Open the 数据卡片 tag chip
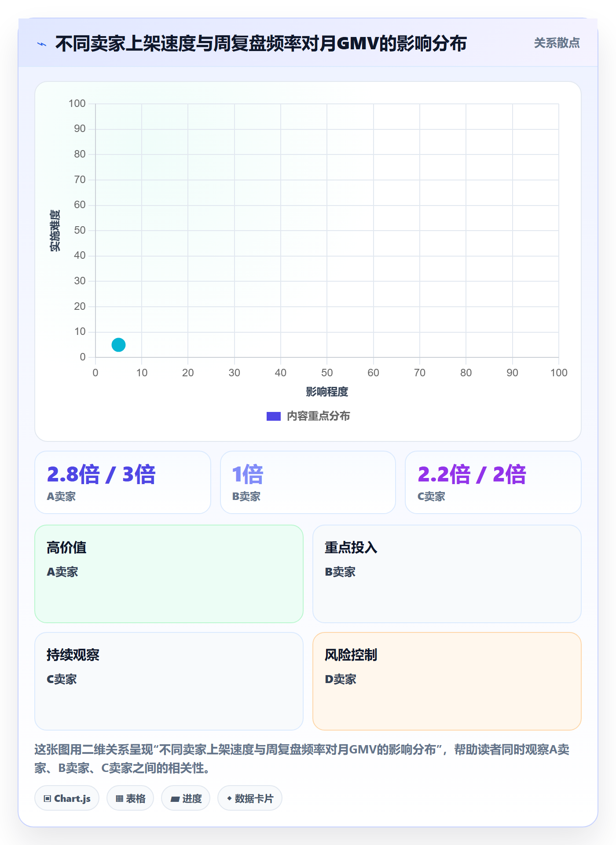The height and width of the screenshot is (845, 616). coord(250,798)
